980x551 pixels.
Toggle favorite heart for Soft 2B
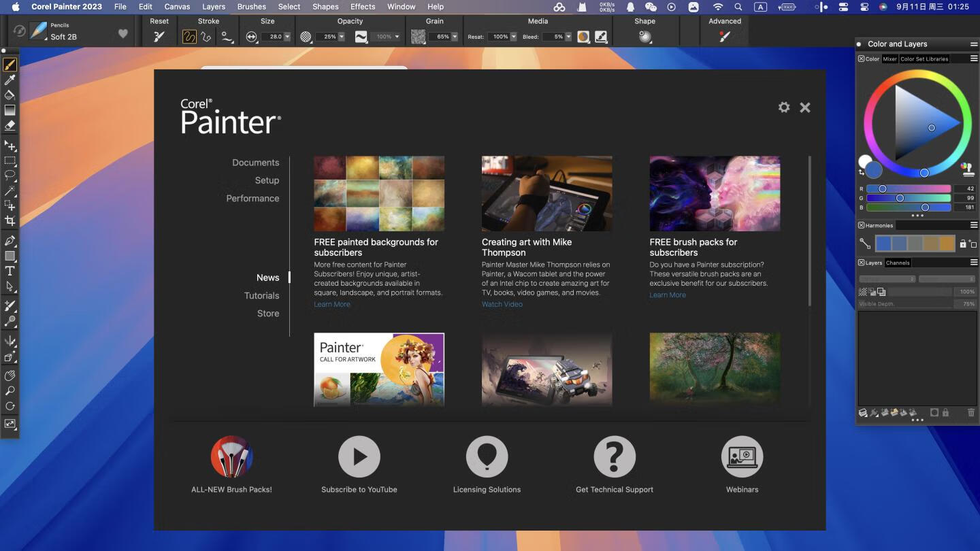point(123,33)
